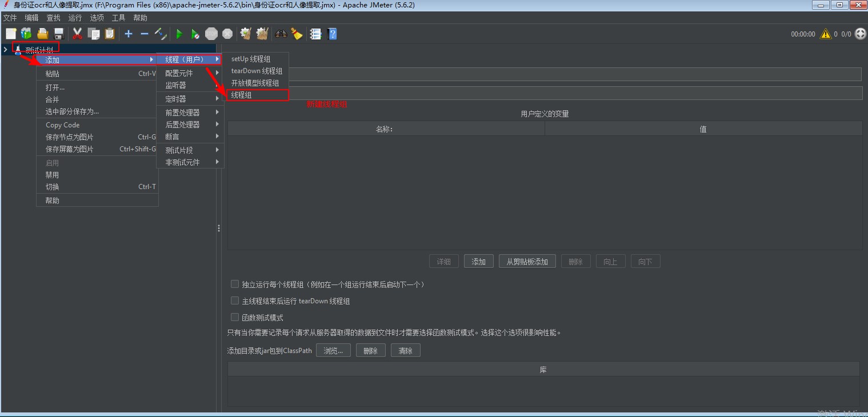Viewport: 868px width, 417px height.
Task: Expand the 定时器 submenu
Action: pos(190,99)
